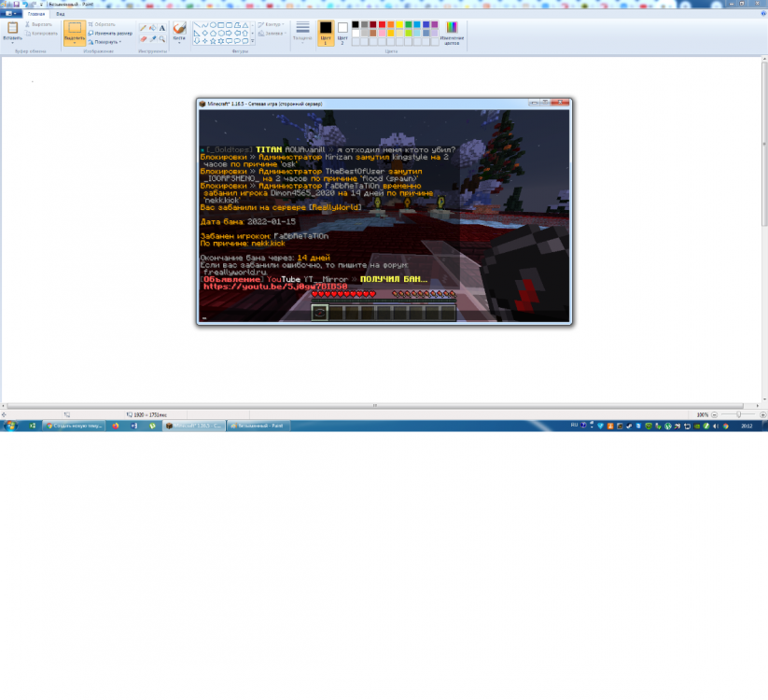Screen dimensions: 768x700
Task: Select the Fill with color bucket tool
Action: [x=153, y=28]
